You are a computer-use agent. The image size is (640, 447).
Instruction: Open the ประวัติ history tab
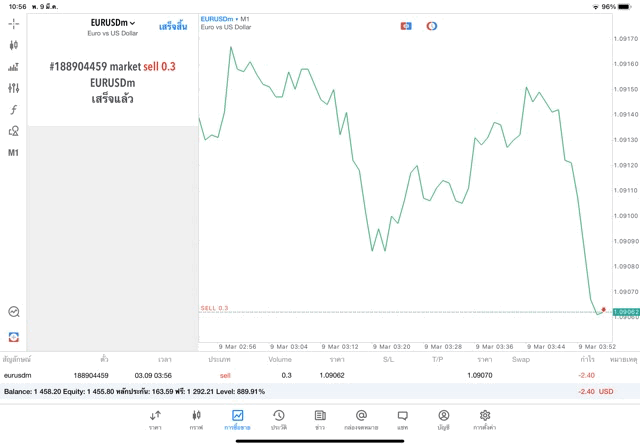click(279, 420)
